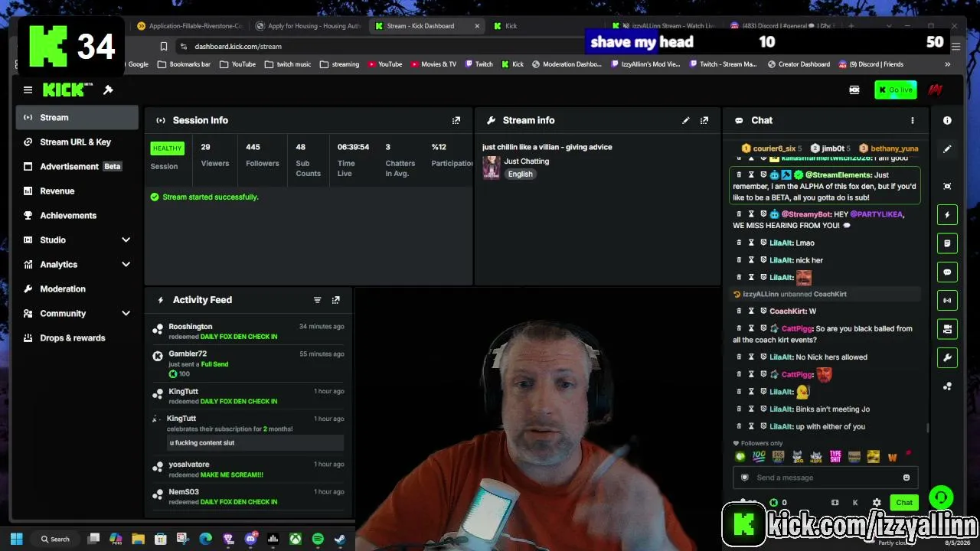Toggle the lightning bolt panel in right sidebar

(947, 215)
